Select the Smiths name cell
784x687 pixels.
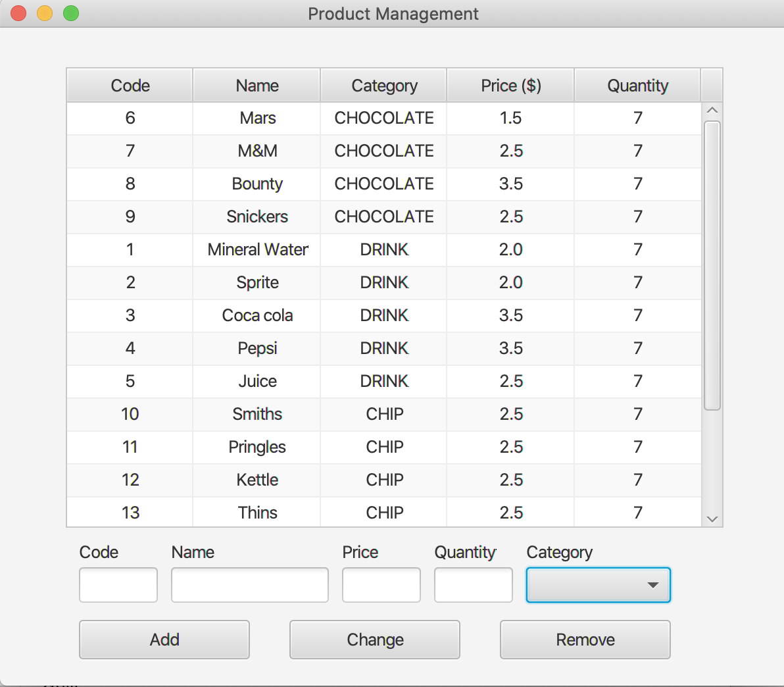(257, 415)
